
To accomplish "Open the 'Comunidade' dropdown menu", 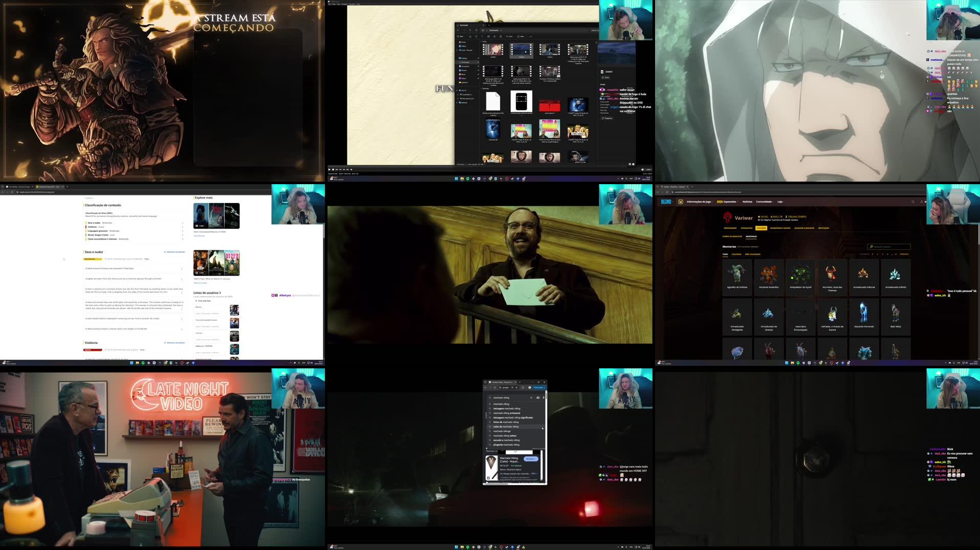I will pyautogui.click(x=765, y=202).
